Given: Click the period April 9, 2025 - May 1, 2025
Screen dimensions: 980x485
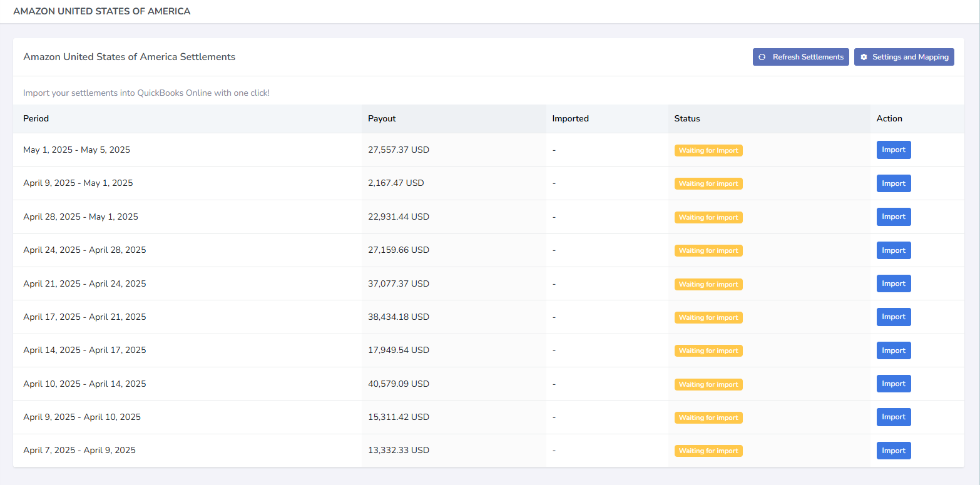Looking at the screenshot, I should [78, 183].
